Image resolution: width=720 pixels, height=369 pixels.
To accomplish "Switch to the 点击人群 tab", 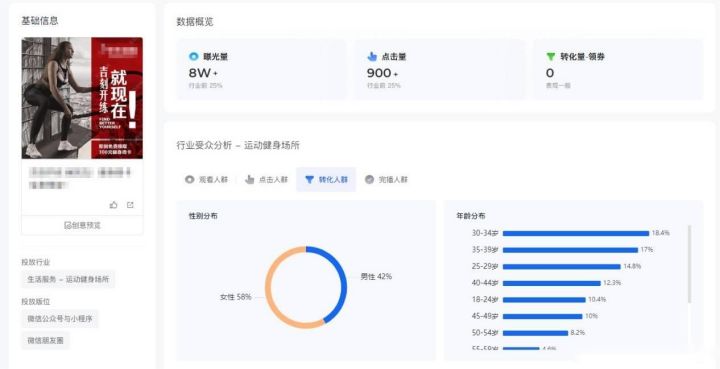I will pyautogui.click(x=267, y=179).
